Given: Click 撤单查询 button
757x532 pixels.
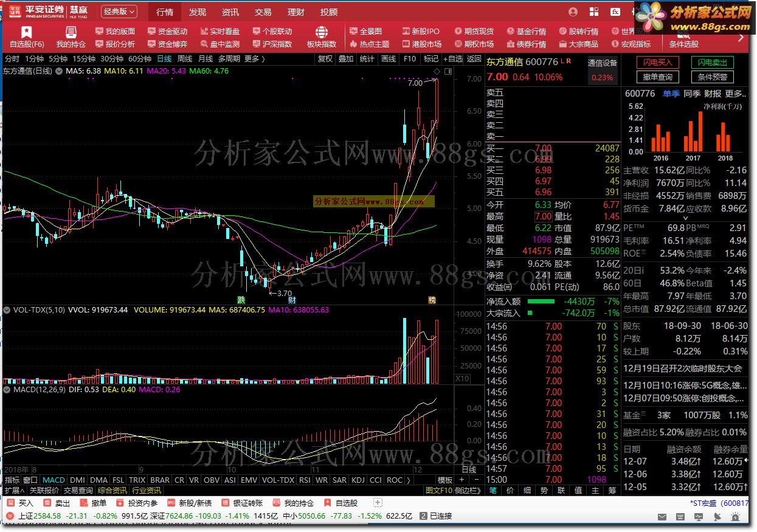Looking at the screenshot, I should [x=658, y=77].
